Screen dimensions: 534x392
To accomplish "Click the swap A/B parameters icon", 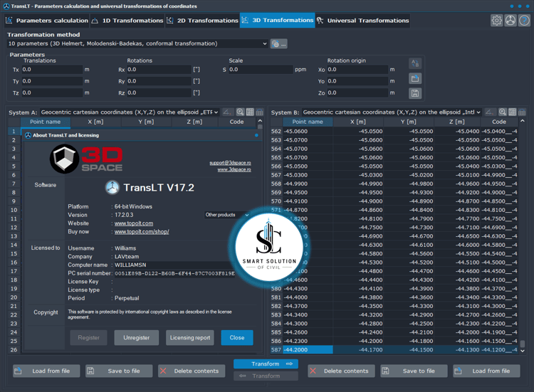I will click(415, 63).
